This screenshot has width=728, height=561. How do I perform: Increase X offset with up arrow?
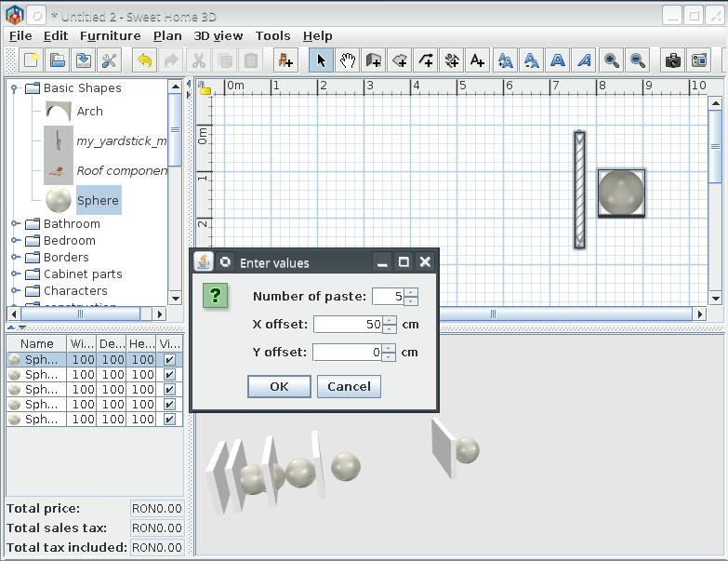pyautogui.click(x=390, y=320)
